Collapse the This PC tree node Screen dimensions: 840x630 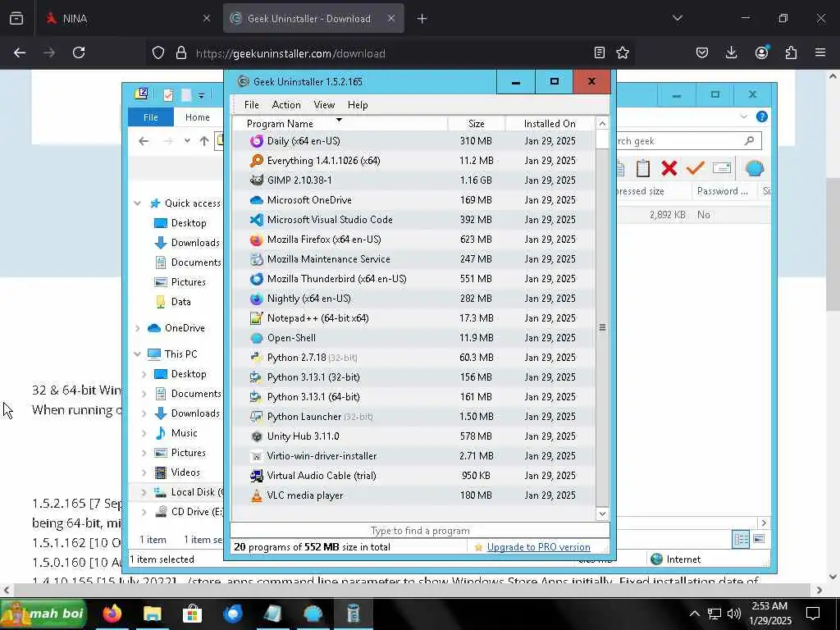coord(138,354)
